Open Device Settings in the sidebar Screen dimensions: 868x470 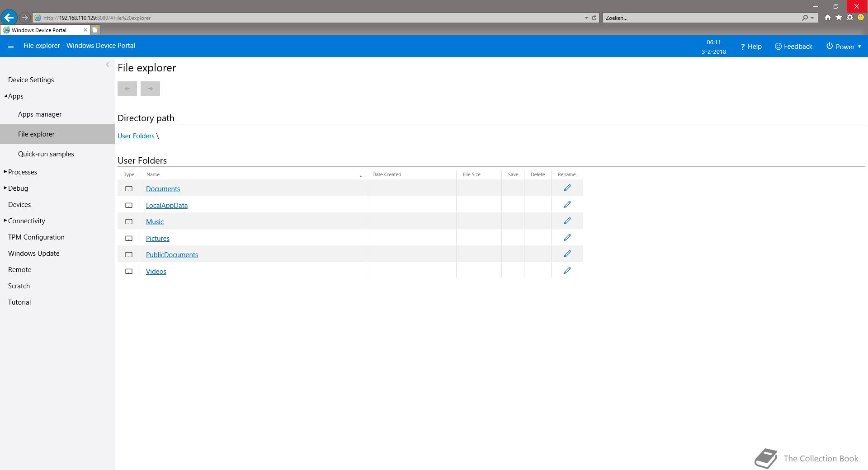point(31,80)
